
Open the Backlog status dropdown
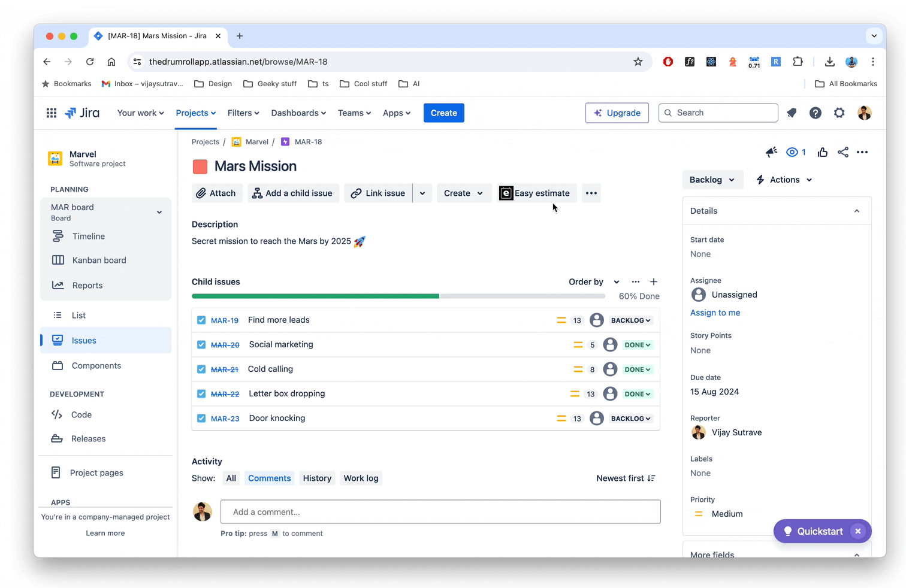click(712, 180)
